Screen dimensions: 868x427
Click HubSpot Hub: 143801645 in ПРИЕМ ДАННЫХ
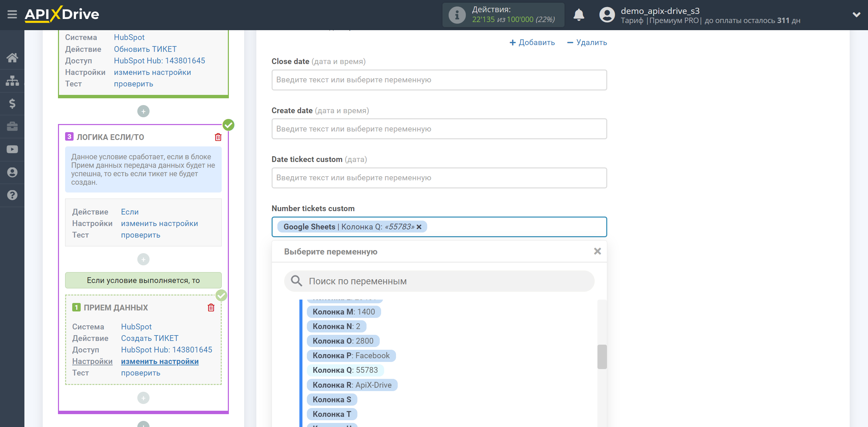[166, 350]
